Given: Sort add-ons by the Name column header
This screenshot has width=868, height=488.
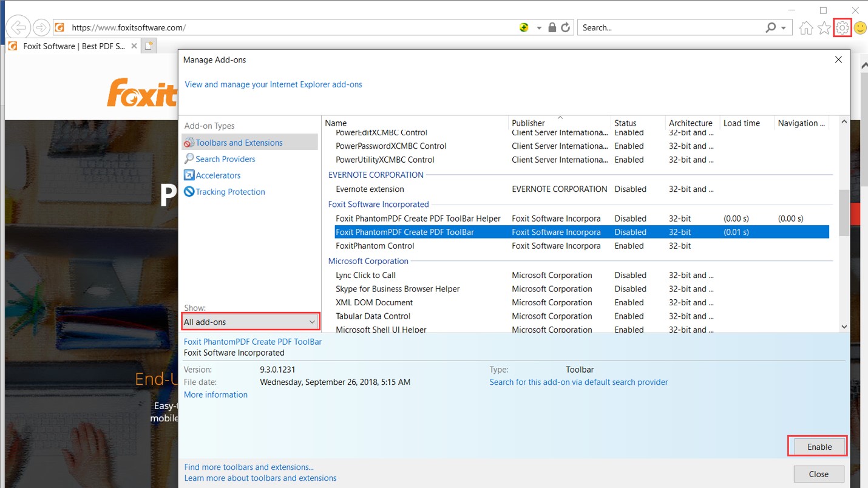Looking at the screenshot, I should tap(415, 123).
